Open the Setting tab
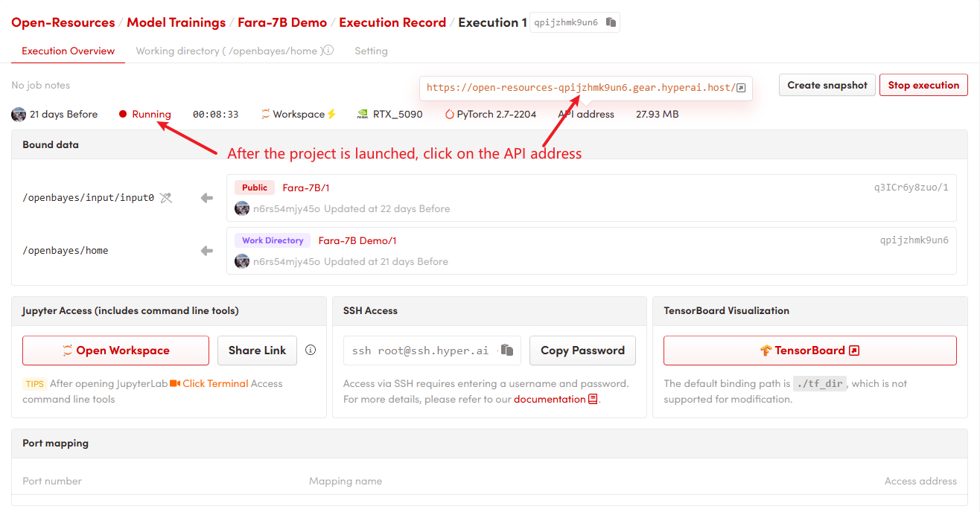The height and width of the screenshot is (512, 980). point(371,51)
